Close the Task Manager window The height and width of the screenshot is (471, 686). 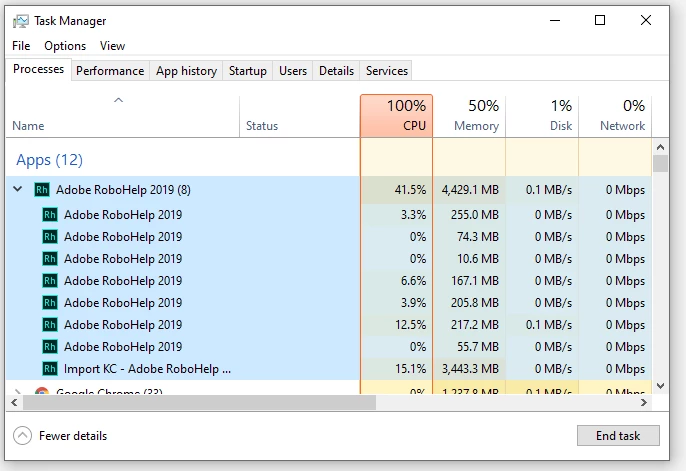(x=646, y=20)
